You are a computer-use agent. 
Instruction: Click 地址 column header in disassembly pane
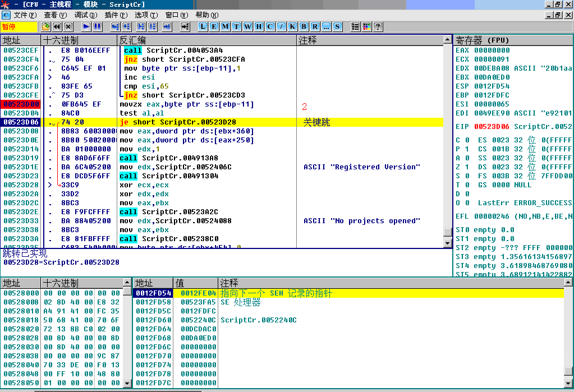(x=21, y=40)
